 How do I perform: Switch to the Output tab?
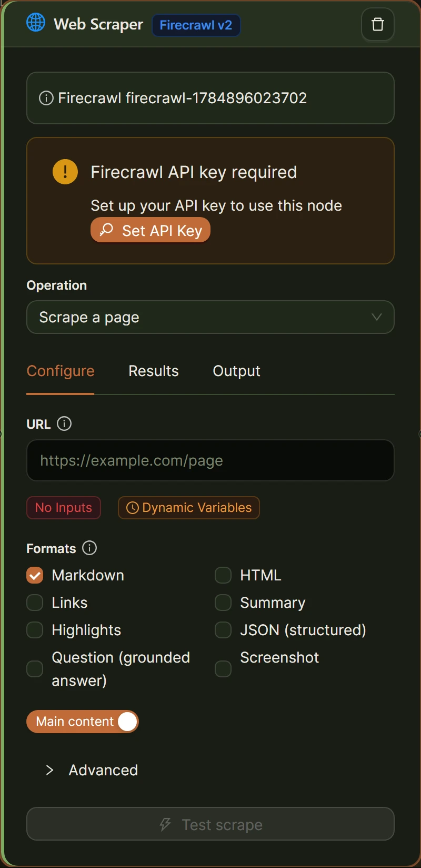(x=236, y=371)
